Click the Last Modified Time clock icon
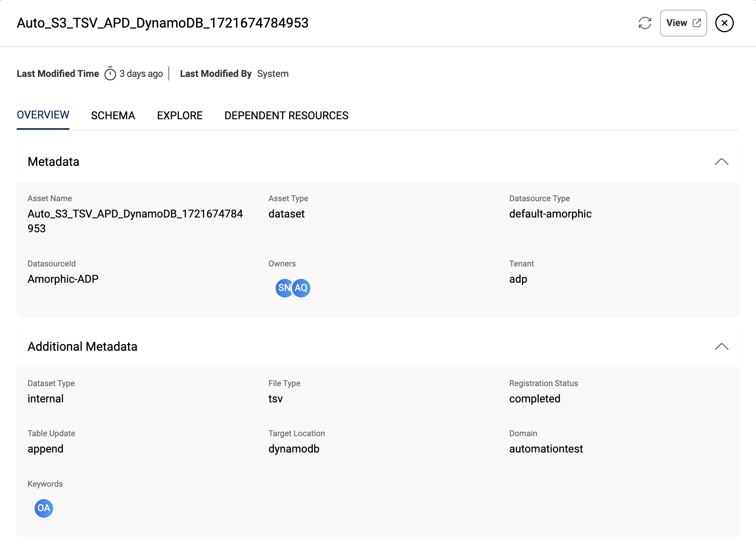 coord(110,73)
